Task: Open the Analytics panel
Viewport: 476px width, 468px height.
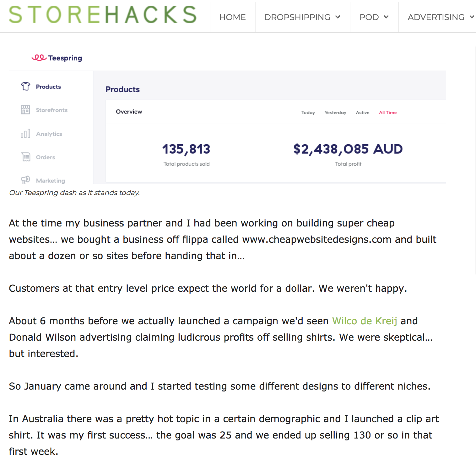Action: (x=49, y=134)
